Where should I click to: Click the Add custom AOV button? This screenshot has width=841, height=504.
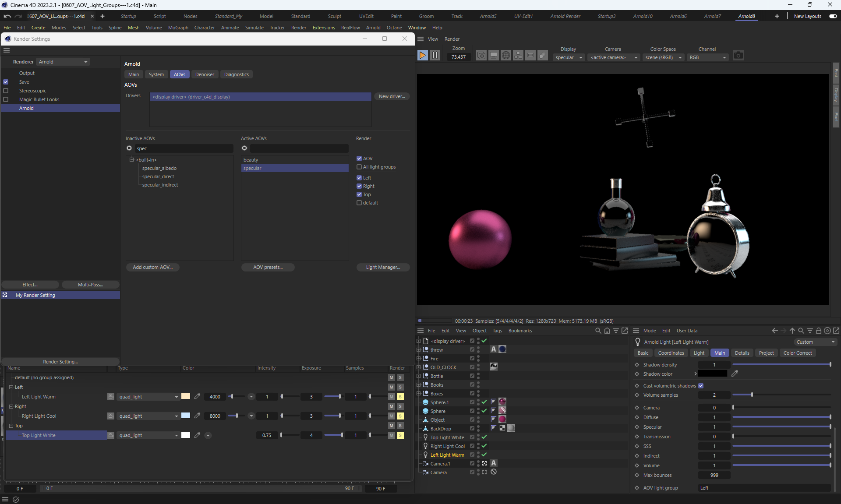click(152, 267)
